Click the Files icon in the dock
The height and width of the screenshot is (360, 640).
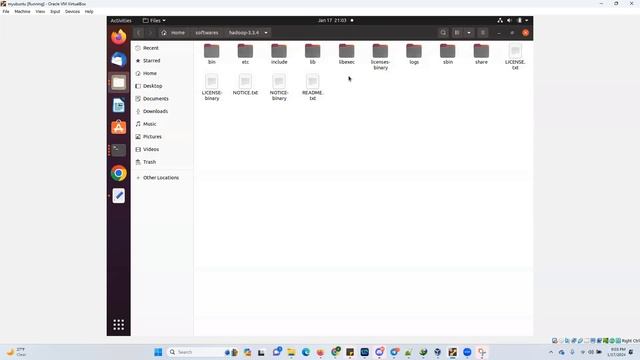119,82
